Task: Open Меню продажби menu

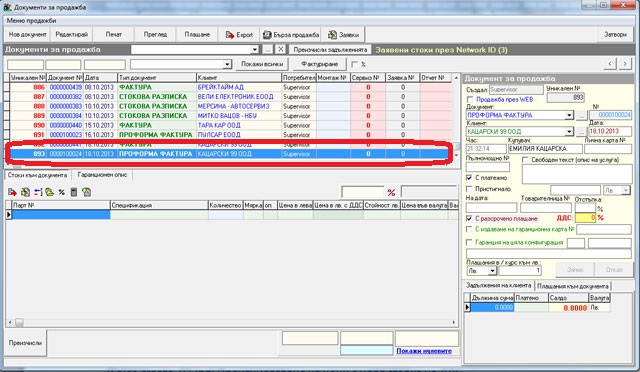Action: (31, 20)
